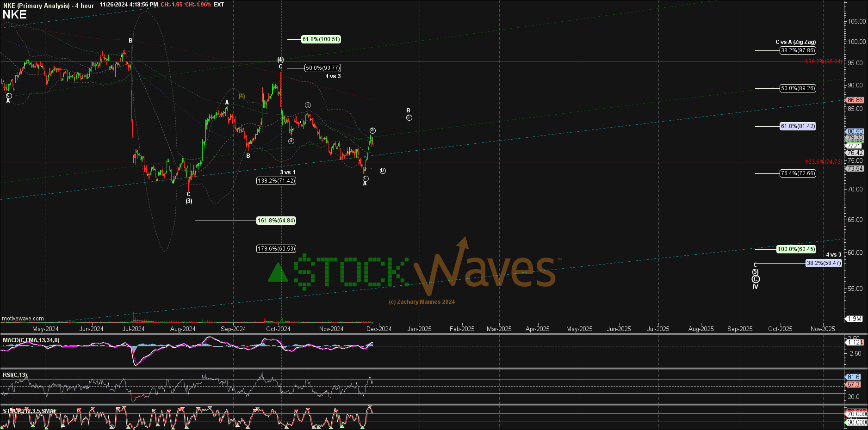This screenshot has height=430, width=868.
Task: Click the 61.8%(100.51) Fibonacci label
Action: [x=321, y=39]
